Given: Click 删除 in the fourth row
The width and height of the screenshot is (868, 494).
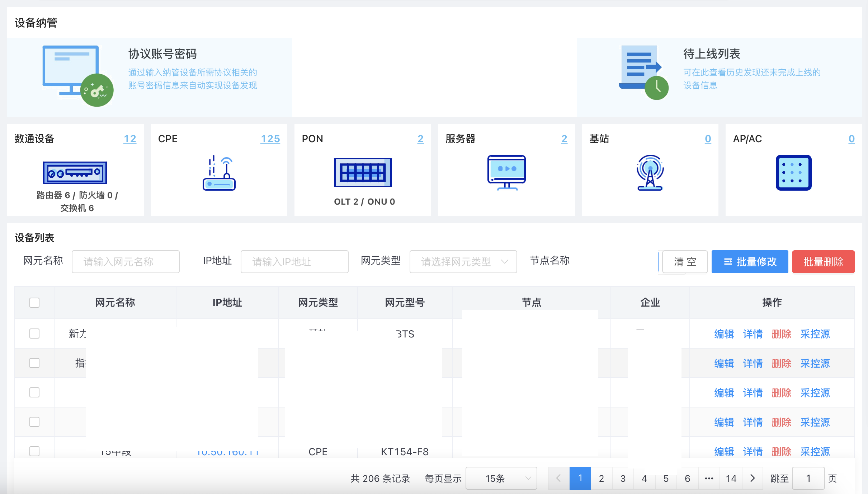Looking at the screenshot, I should click(781, 422).
